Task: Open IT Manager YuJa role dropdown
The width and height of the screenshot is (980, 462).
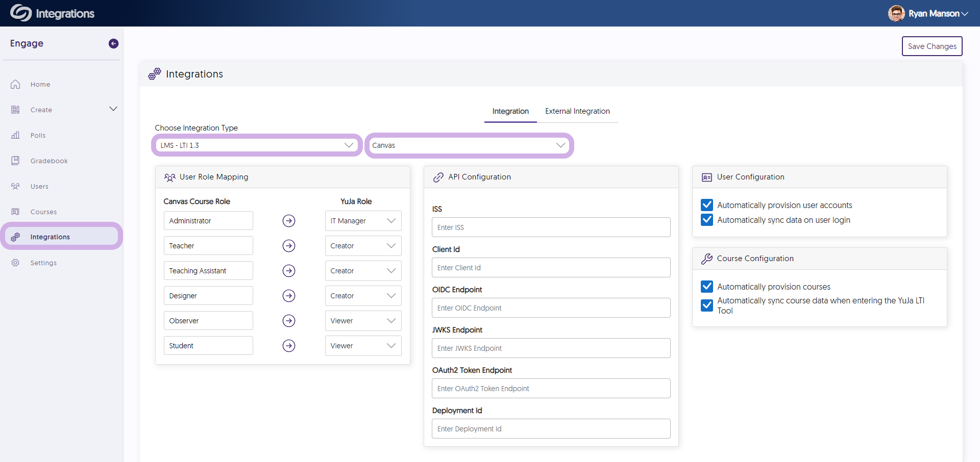Action: [363, 221]
